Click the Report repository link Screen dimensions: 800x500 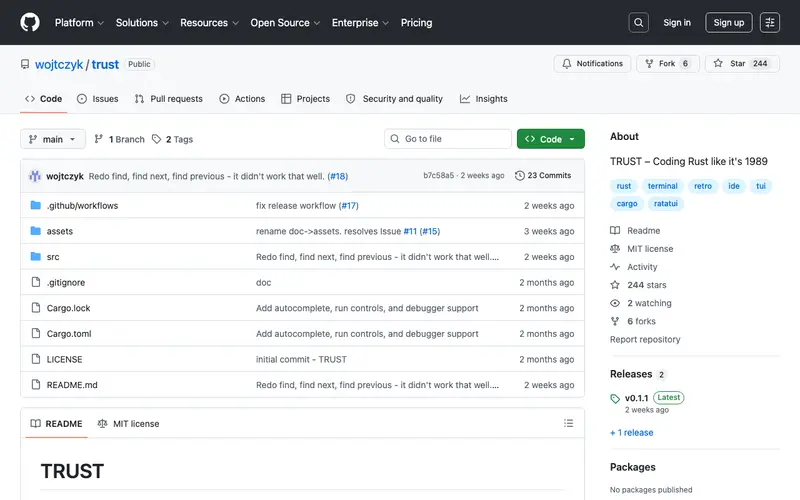(645, 339)
